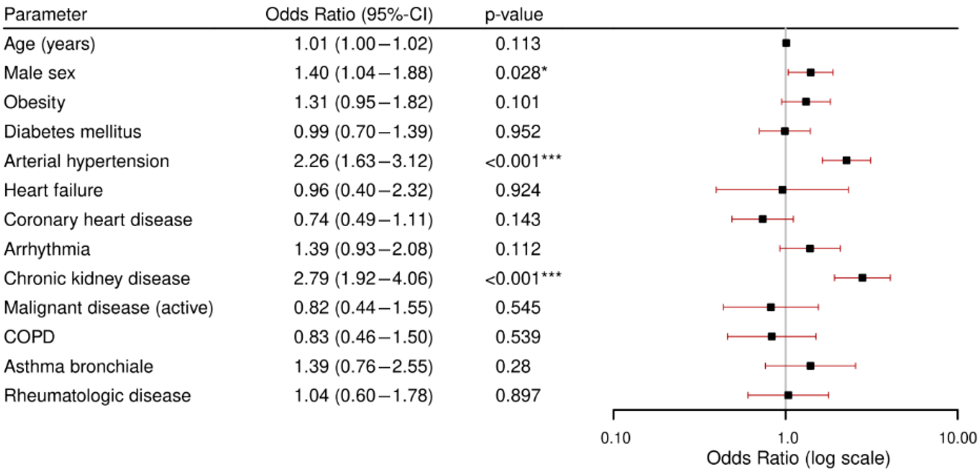Click the Heart failure square marker
980x474 pixels.
783,190
